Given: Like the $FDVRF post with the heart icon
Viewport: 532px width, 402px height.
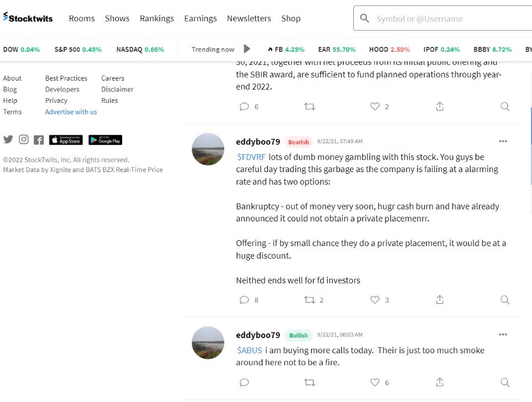Looking at the screenshot, I should click(x=375, y=300).
